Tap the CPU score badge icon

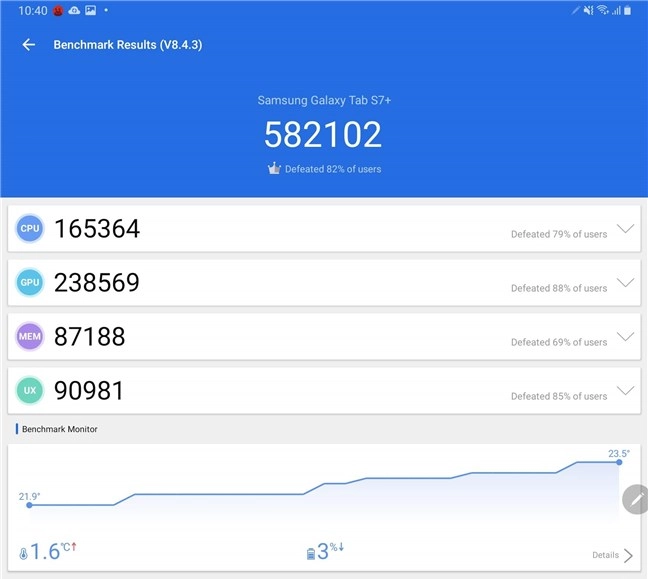click(30, 229)
